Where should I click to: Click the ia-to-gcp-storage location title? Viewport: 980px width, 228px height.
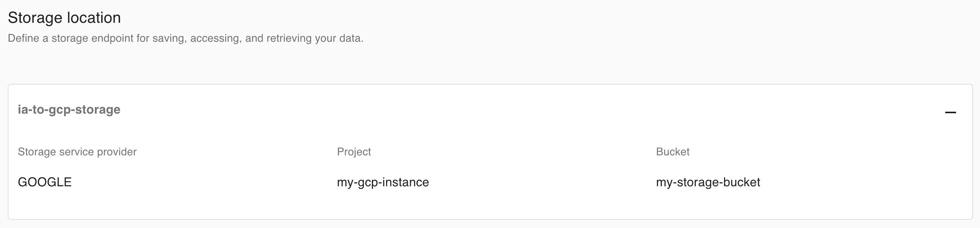tap(69, 110)
